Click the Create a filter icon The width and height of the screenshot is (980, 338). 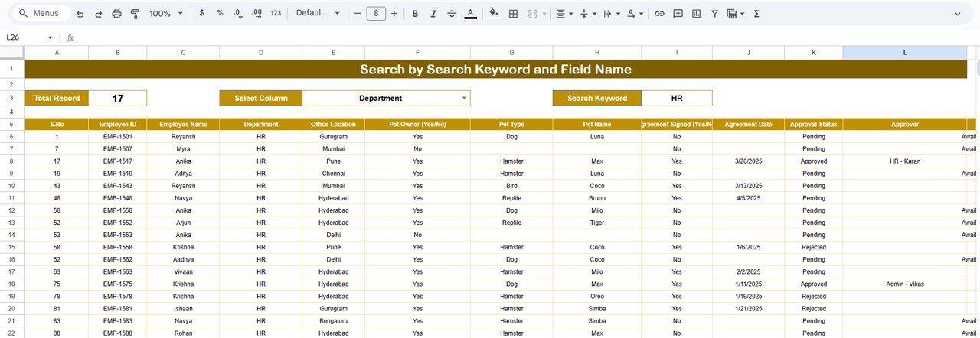coord(714,14)
